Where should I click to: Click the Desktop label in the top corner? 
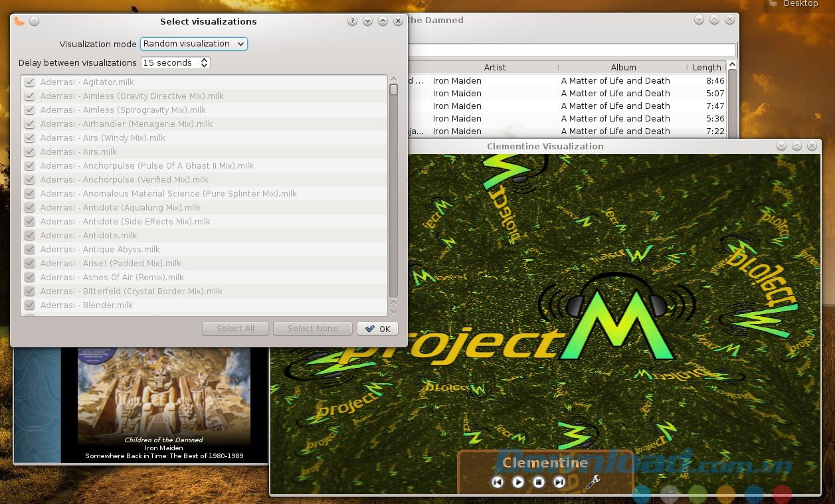[800, 4]
